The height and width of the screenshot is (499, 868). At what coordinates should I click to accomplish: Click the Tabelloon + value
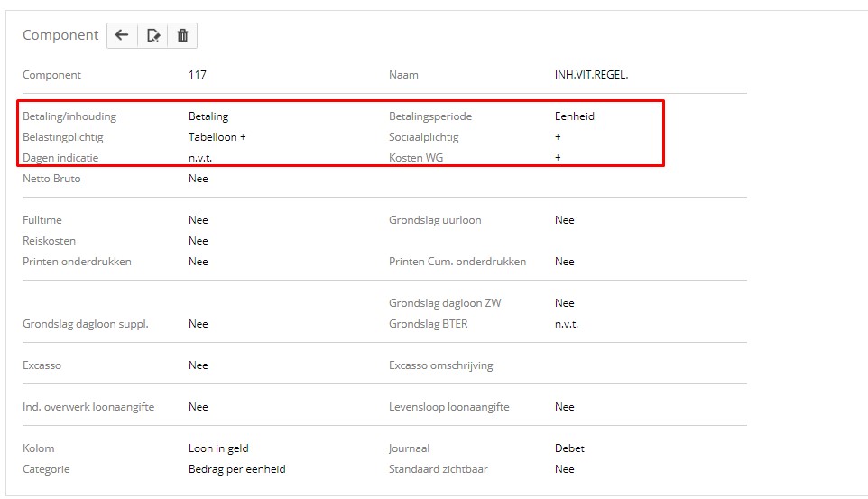click(x=217, y=137)
